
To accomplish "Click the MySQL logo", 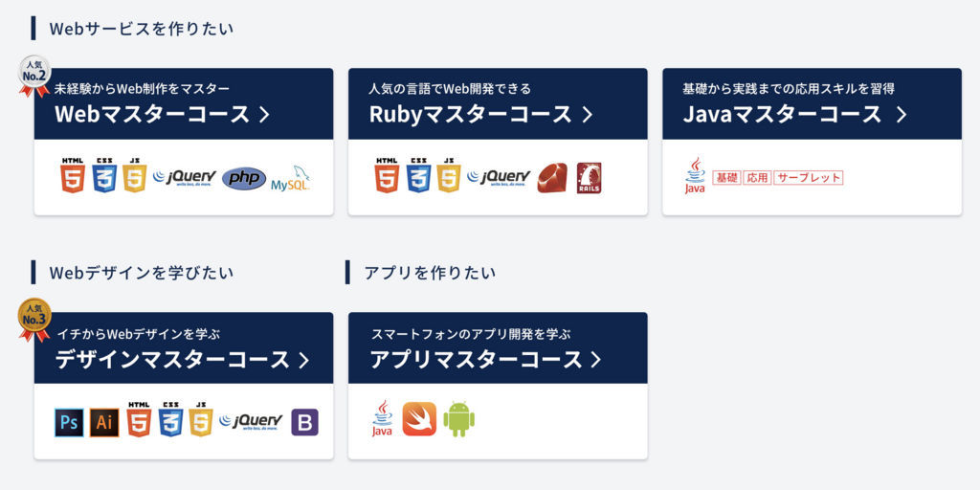I will click(291, 179).
